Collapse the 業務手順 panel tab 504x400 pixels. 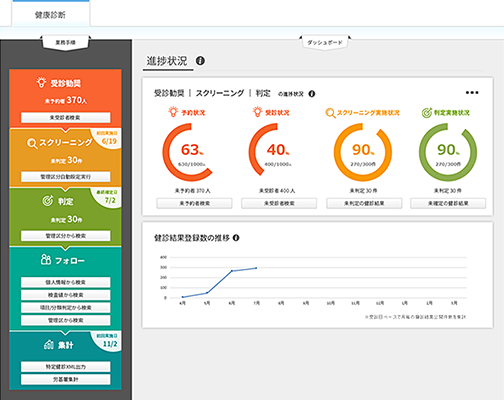coord(65,43)
